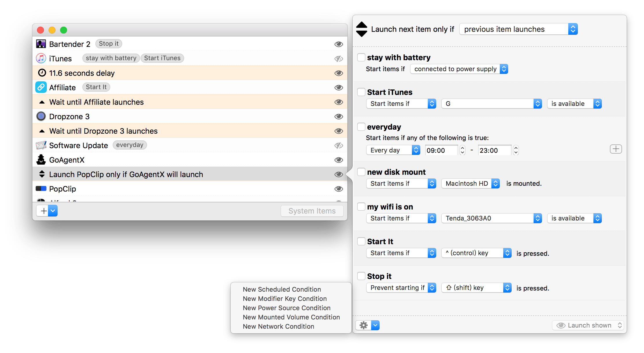Click the iTunes app icon

(x=41, y=58)
